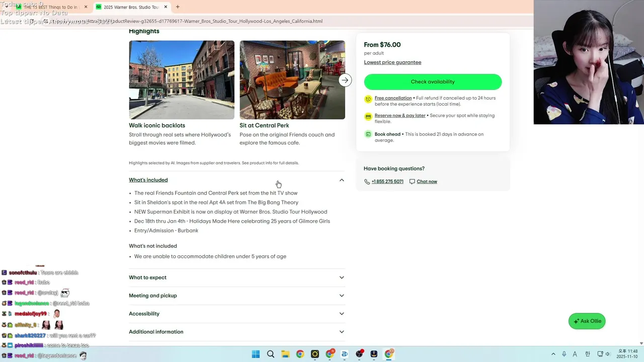Click the From $76.00 price text
The width and height of the screenshot is (644, 362).
[x=382, y=45]
